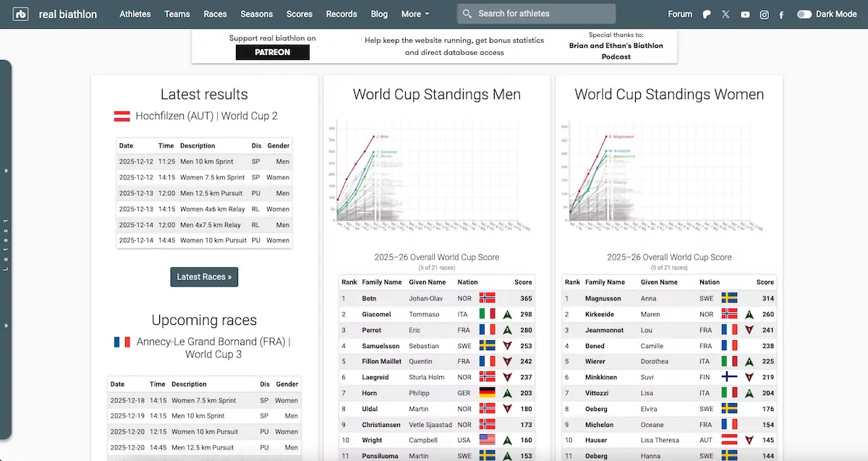868x461 pixels.
Task: Open the Forum link
Action: 680,14
